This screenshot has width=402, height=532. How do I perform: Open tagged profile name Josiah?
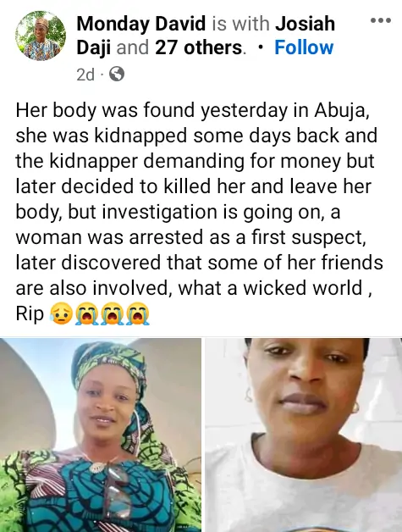pyautogui.click(x=305, y=24)
